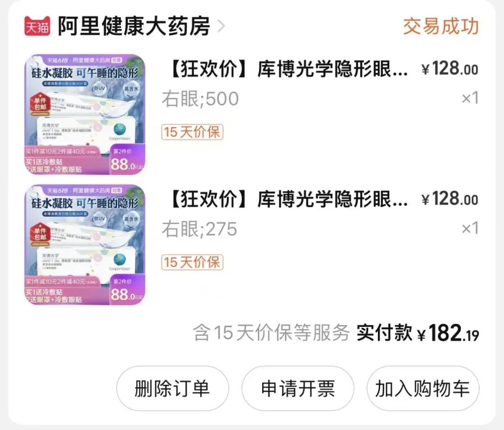Open second 库博光学隐形眼镜 product title
The image size is (504, 430).
[288, 199]
